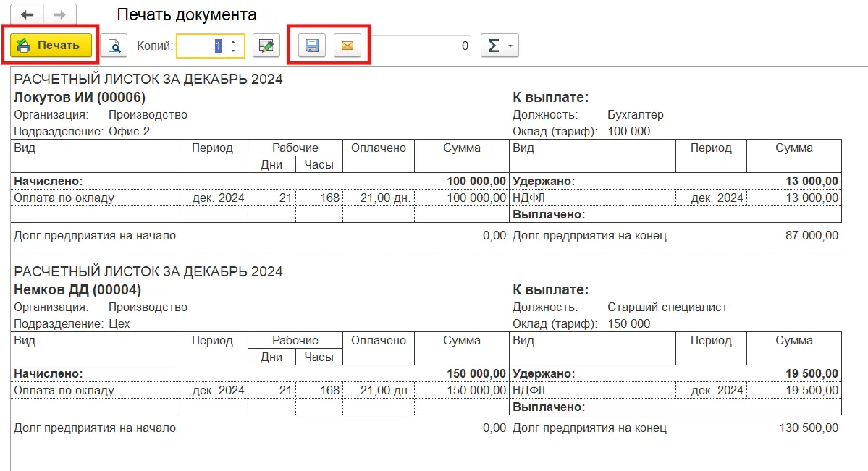The width and height of the screenshot is (868, 471).
Task: Select the Немков ДД (00004) name cell
Action: [77, 290]
